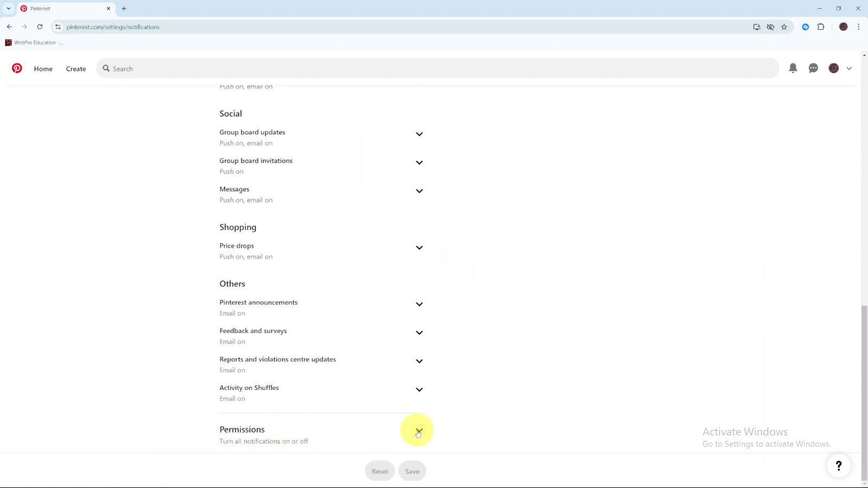This screenshot has width=868, height=488.
Task: Click the 'Messages' row label
Action: click(234, 189)
